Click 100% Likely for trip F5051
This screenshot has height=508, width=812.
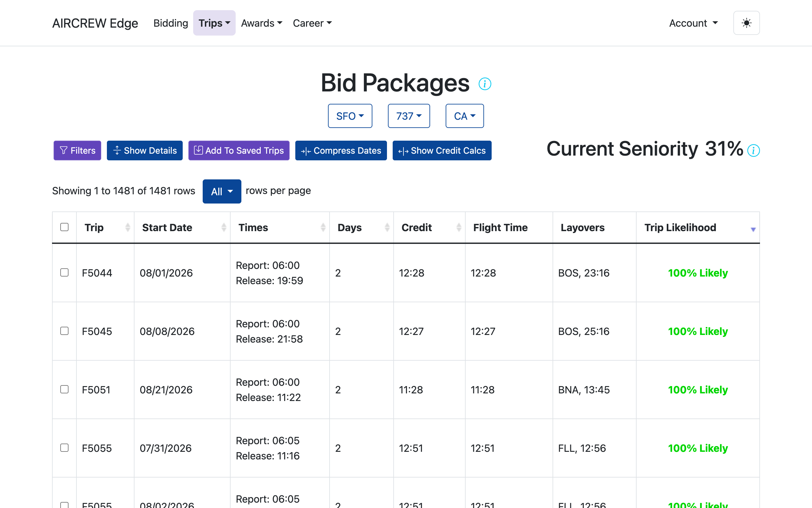[698, 390]
